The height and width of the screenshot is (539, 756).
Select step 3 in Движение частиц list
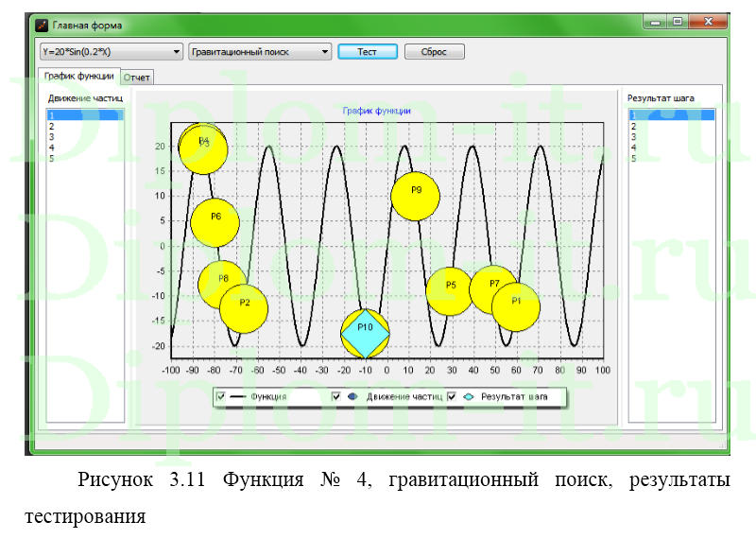(x=52, y=136)
